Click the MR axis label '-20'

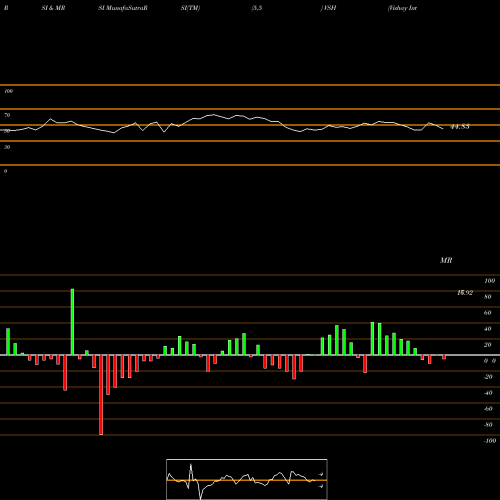coord(488,377)
